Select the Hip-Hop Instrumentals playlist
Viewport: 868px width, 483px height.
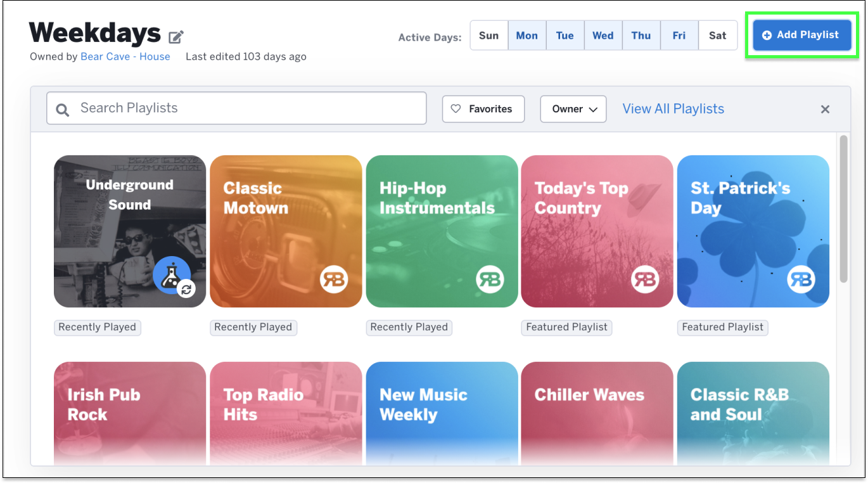tap(442, 231)
